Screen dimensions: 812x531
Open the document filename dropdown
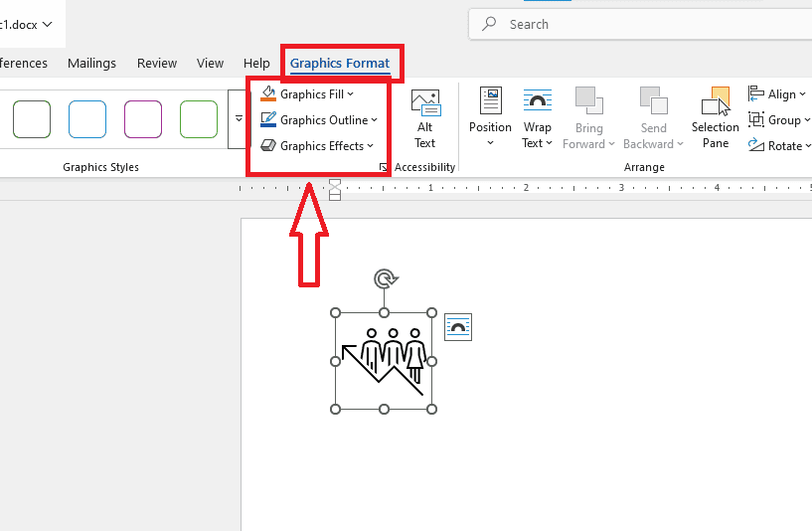[x=47, y=24]
